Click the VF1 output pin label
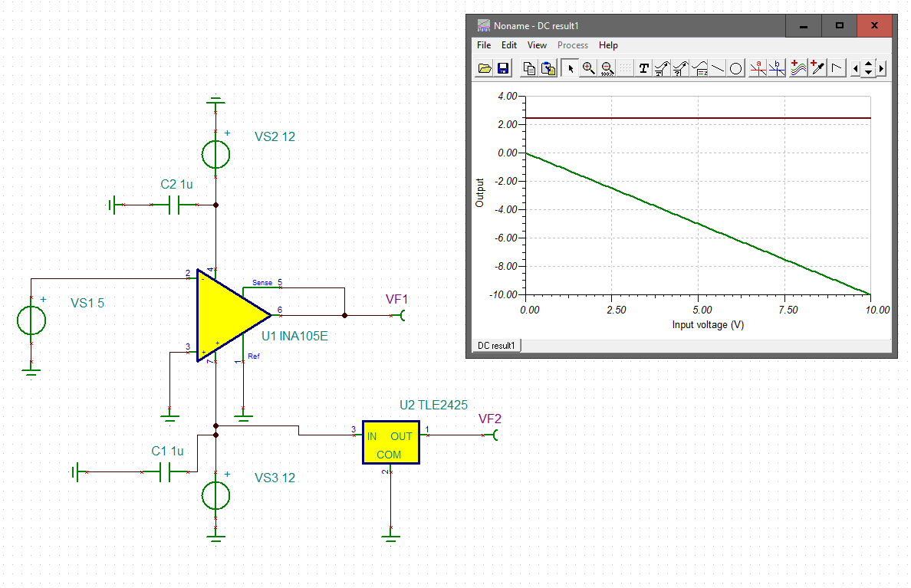This screenshot has height=588, width=911. coord(396,299)
